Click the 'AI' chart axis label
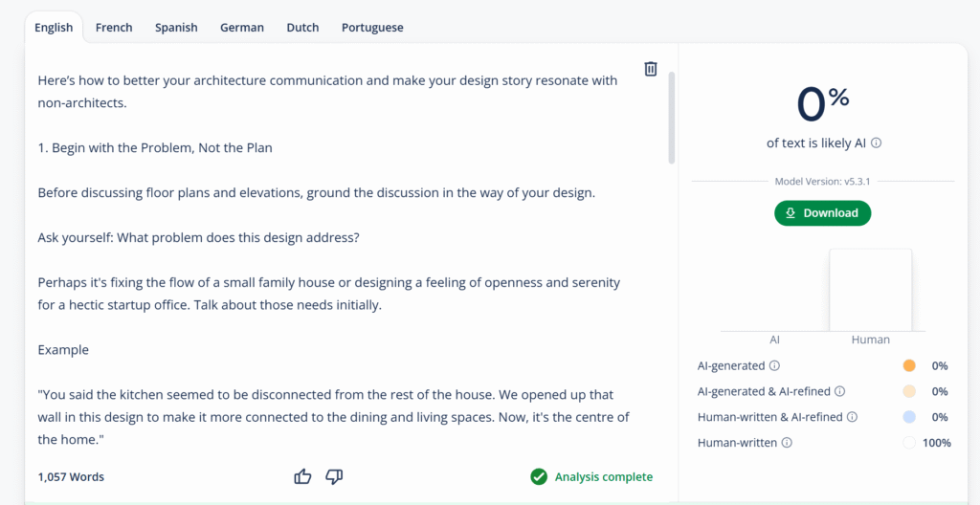The height and width of the screenshot is (505, 980). tap(774, 340)
